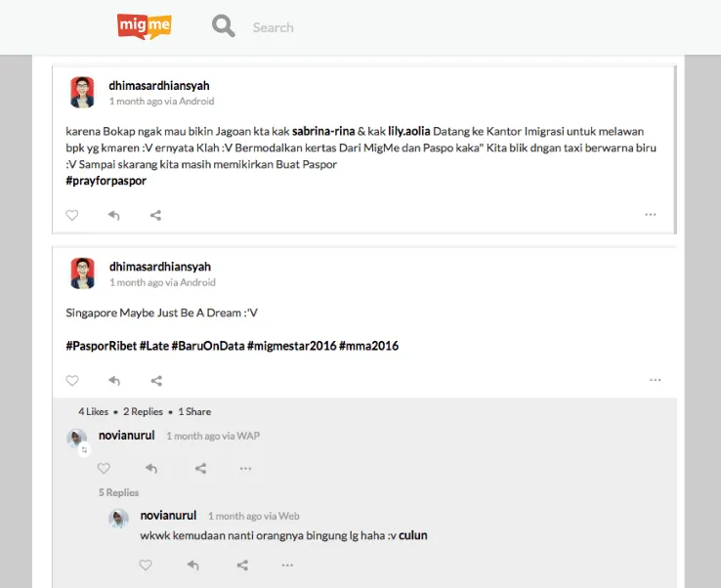The image size is (721, 588).
Task: Like the 'wkwk kemudaan' reply
Action: [x=146, y=565]
